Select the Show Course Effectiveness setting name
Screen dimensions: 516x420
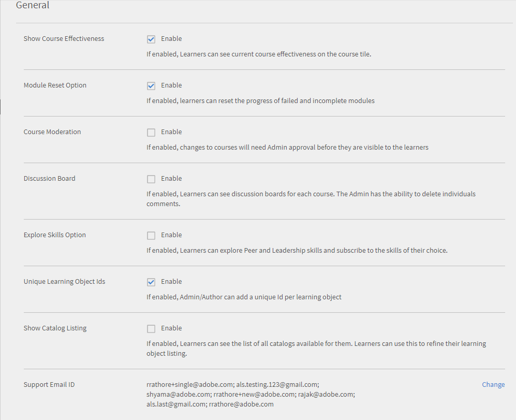coord(64,39)
